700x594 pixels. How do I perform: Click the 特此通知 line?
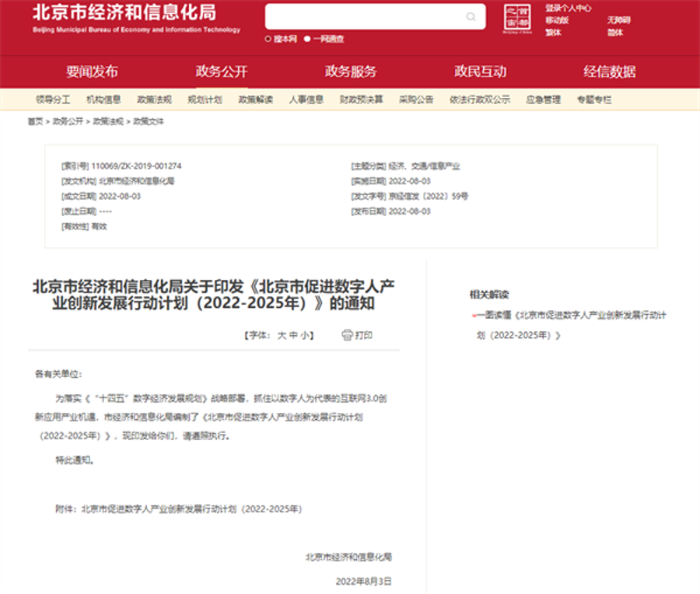click(x=75, y=460)
